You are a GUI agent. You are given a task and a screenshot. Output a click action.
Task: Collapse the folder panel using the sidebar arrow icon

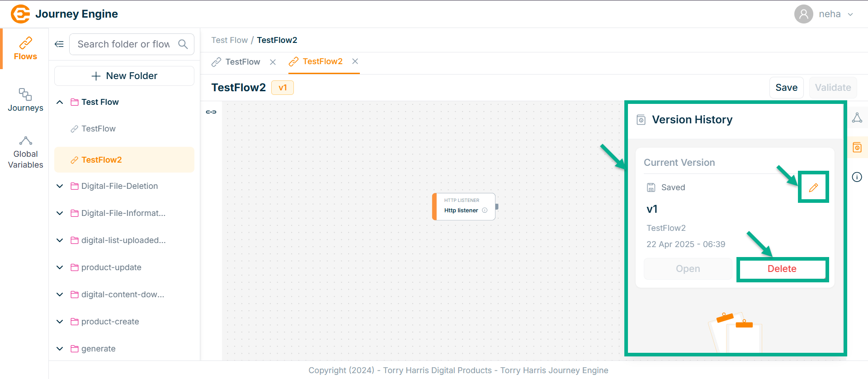[x=59, y=44]
